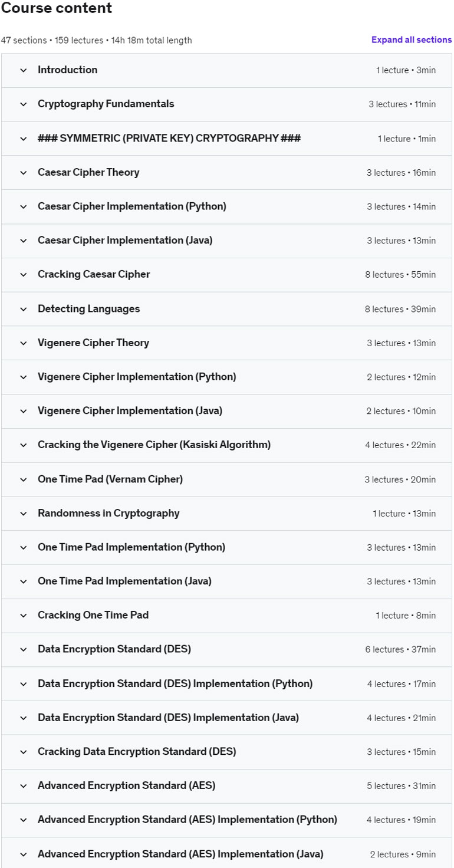Click Vigenere Cipher Implementation (Java) lecture count
The image size is (454, 868).
[386, 411]
